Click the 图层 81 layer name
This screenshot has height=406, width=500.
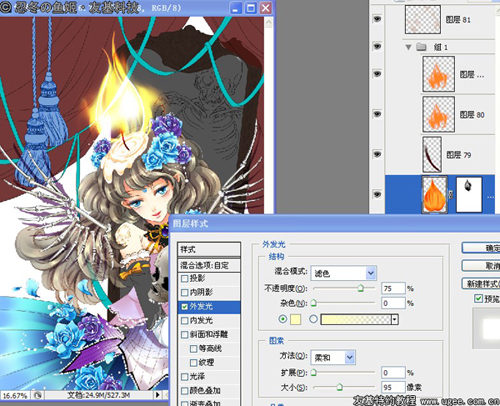click(x=458, y=20)
